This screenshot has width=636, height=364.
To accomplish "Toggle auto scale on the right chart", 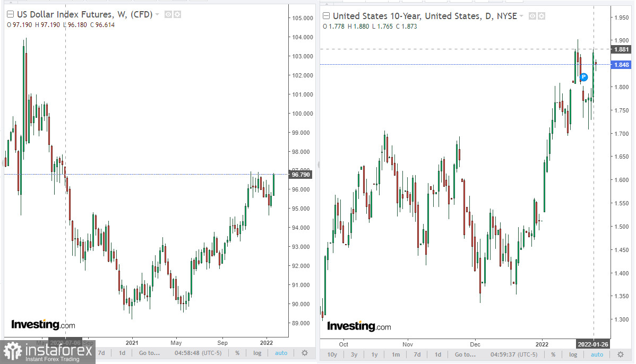I will pos(597,354).
